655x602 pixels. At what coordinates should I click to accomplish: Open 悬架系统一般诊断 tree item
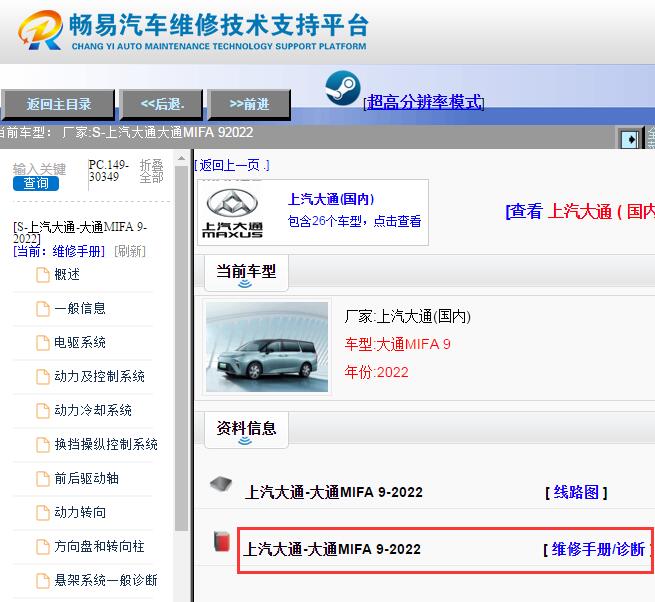point(106,580)
